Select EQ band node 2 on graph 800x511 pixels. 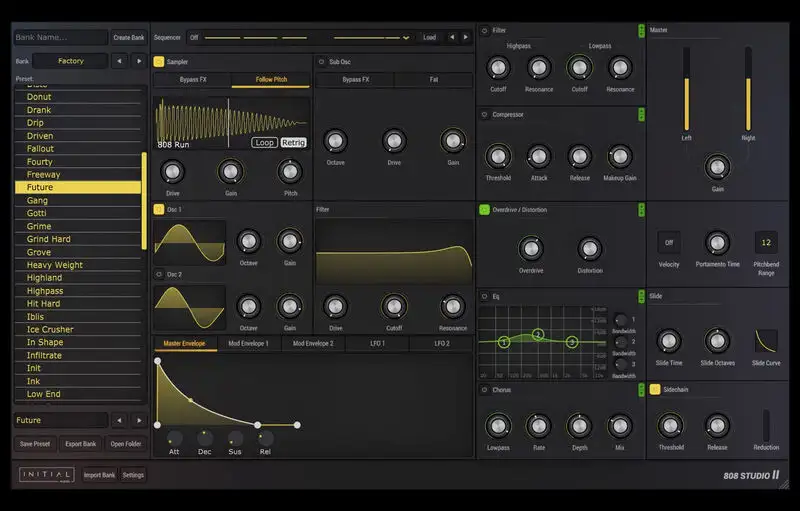[x=538, y=334]
